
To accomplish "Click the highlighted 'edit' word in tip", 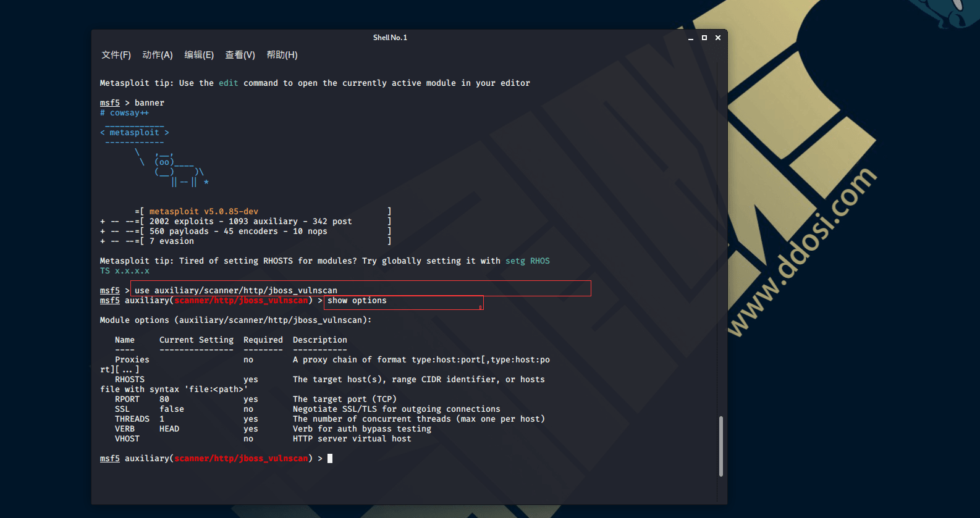I will tap(229, 83).
